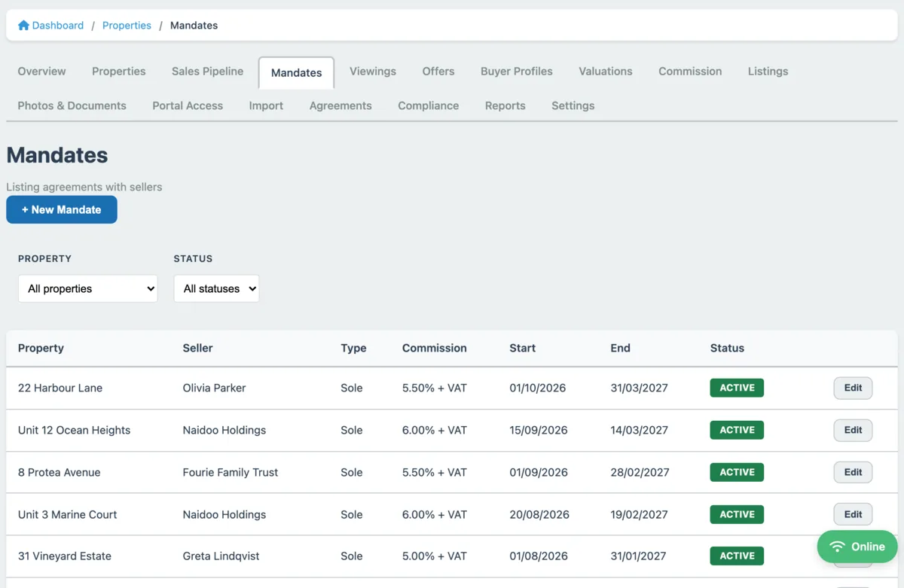Switch to the Agreements tab
The width and height of the screenshot is (904, 588).
tap(341, 106)
